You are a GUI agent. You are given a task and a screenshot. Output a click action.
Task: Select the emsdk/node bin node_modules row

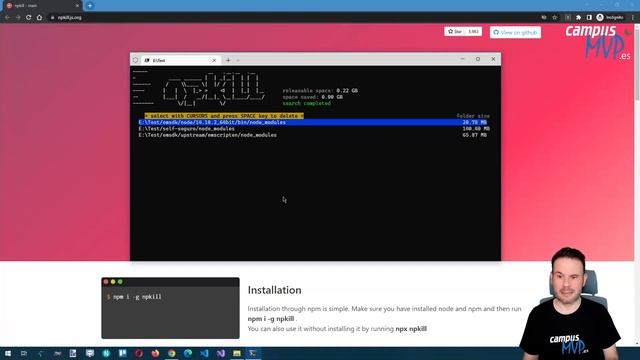point(313,122)
